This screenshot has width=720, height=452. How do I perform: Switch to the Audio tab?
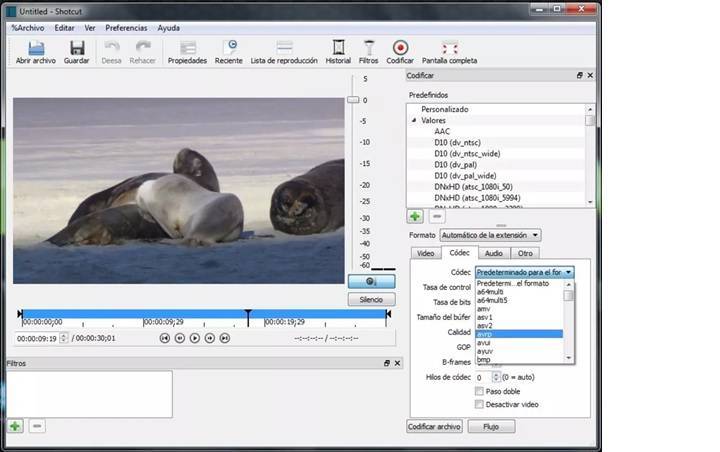pyautogui.click(x=494, y=253)
